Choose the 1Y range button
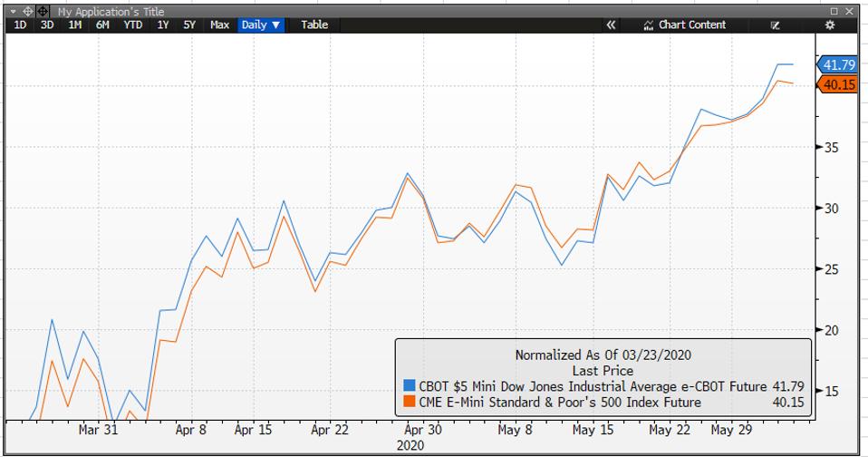868x457 pixels. [x=163, y=25]
